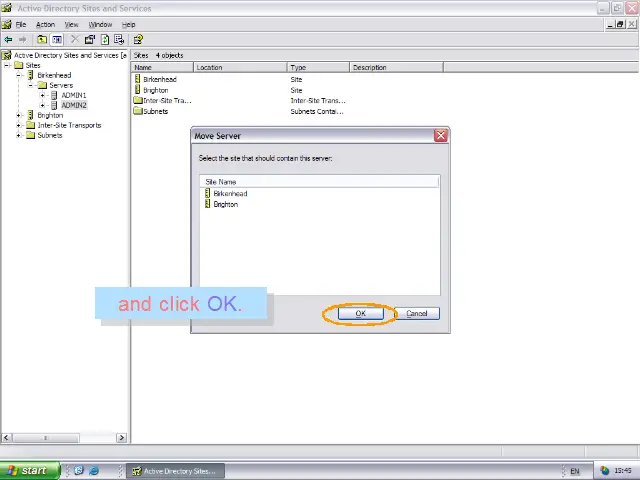Click the Delete X toolbar icon
This screenshot has height=480, width=640.
pos(75,39)
